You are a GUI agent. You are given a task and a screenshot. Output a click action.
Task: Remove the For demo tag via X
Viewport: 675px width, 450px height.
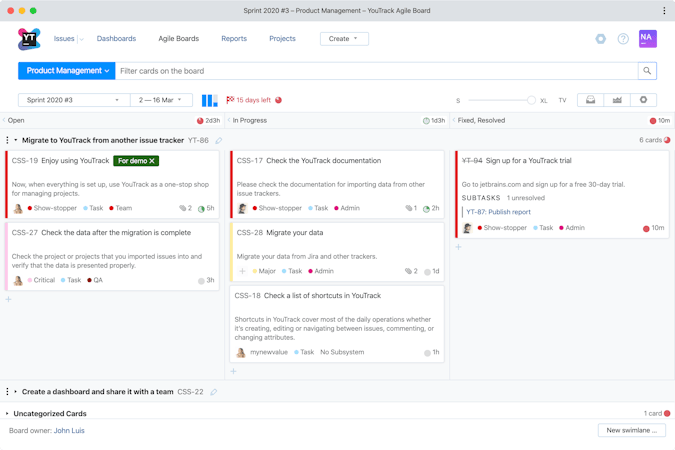pyautogui.click(x=152, y=161)
